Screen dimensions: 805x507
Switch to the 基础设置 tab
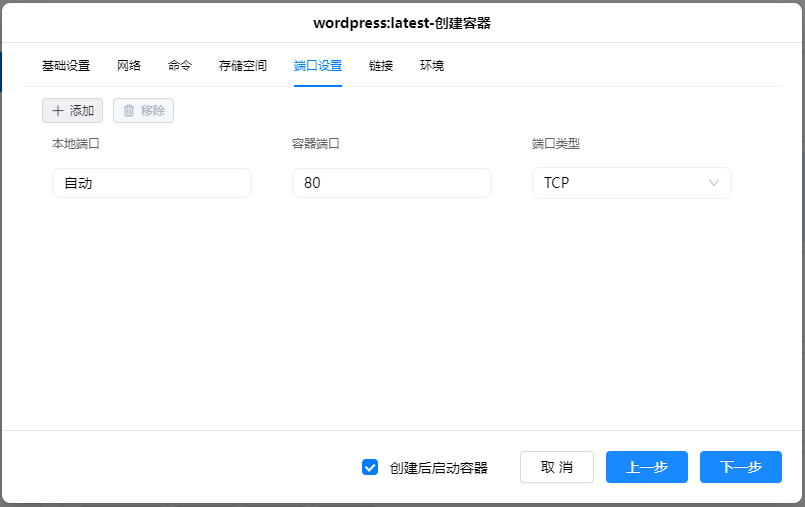click(x=66, y=66)
